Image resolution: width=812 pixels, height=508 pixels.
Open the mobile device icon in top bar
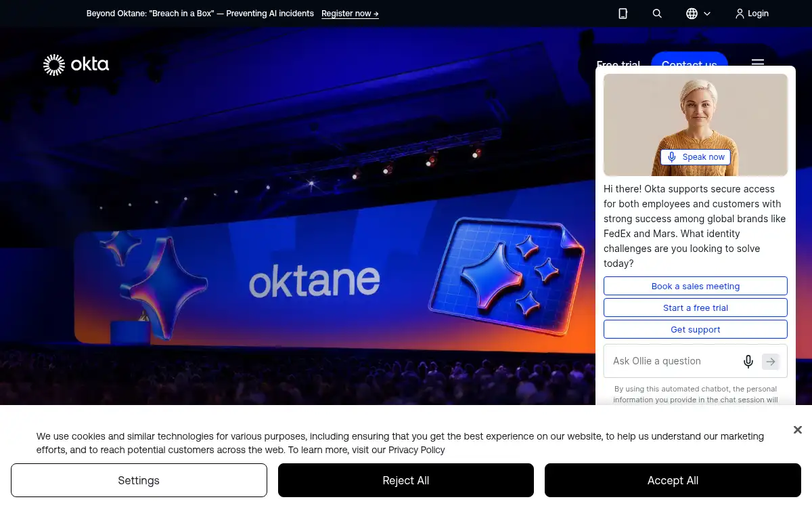tap(623, 14)
